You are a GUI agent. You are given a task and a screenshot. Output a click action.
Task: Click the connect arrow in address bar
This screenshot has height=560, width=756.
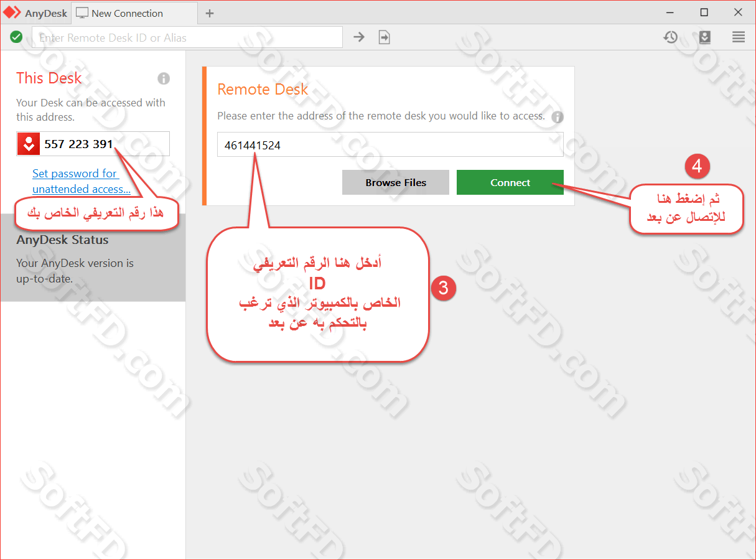pyautogui.click(x=359, y=37)
